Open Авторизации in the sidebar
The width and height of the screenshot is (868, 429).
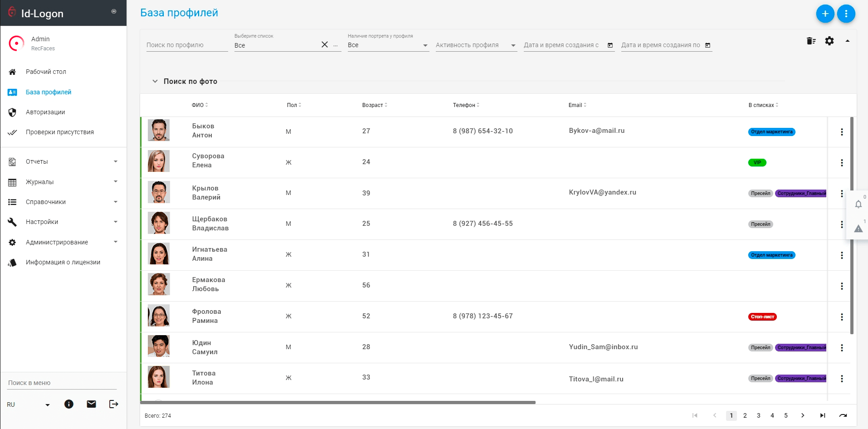[x=45, y=112]
